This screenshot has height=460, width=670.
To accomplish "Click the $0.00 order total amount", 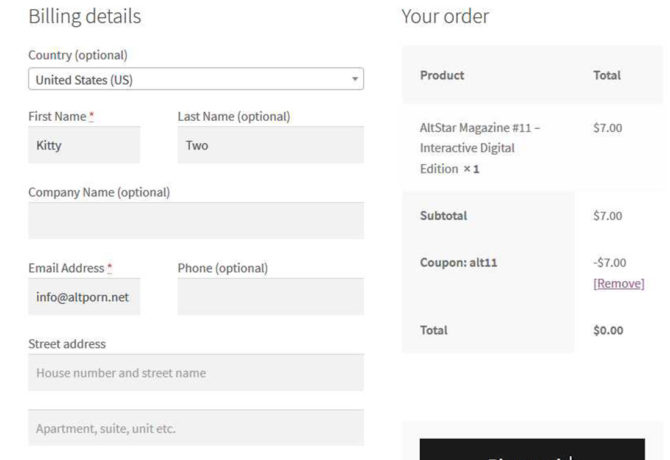I will coord(607,330).
